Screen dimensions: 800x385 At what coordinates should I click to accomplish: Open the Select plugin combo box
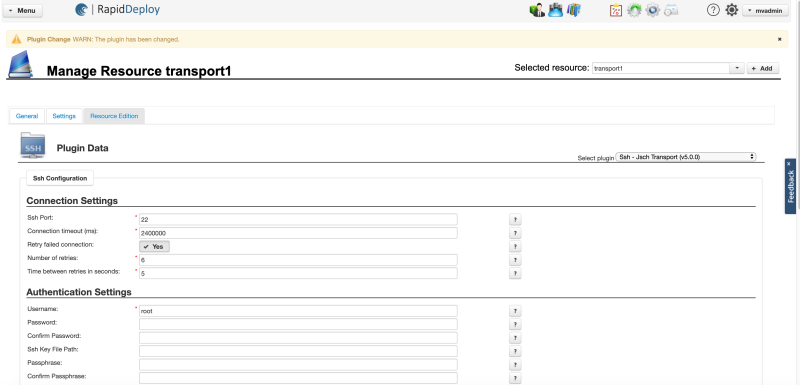click(686, 157)
